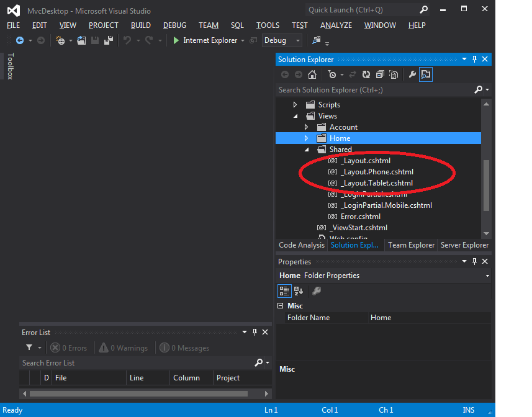Pin the Solution Explorer panel

[475, 60]
